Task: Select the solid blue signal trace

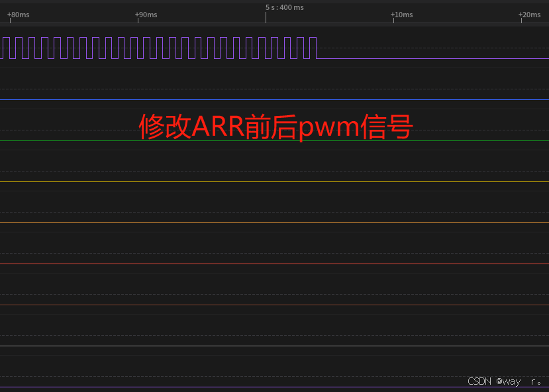Action: 265,98
